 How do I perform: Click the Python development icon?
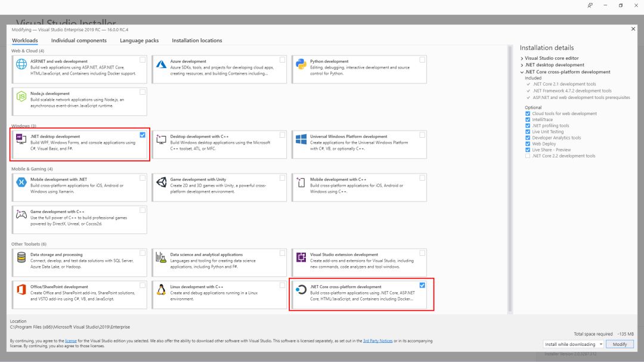[x=301, y=64]
